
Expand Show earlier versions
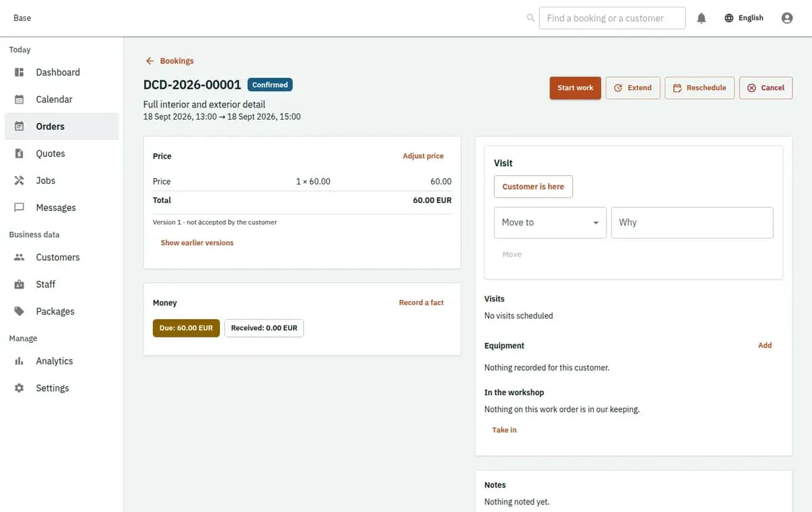(197, 243)
